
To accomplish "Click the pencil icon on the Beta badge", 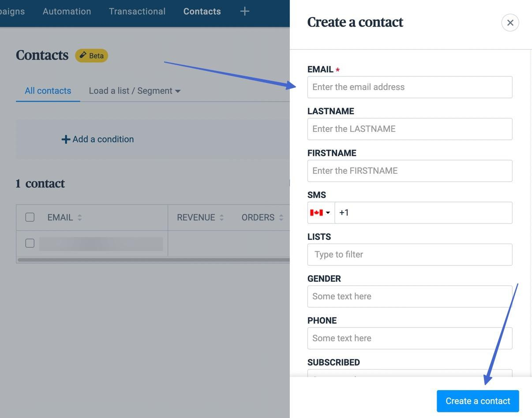I will click(83, 55).
